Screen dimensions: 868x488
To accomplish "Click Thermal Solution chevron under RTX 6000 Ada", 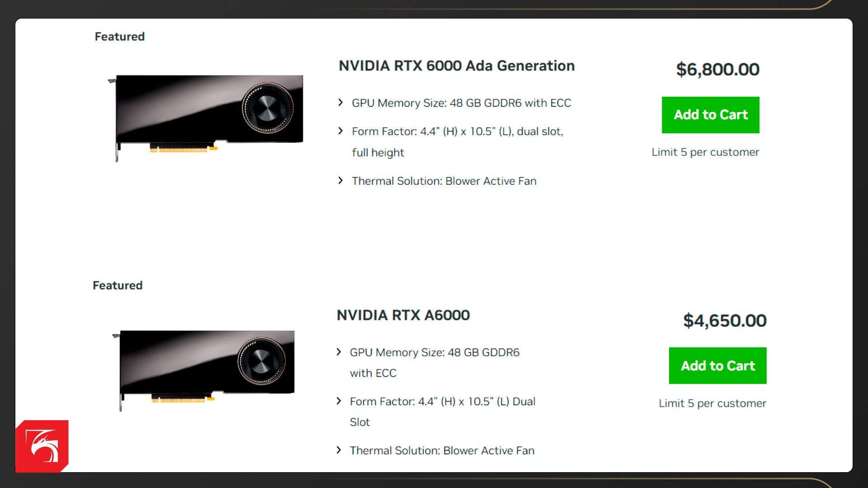I will (x=340, y=181).
